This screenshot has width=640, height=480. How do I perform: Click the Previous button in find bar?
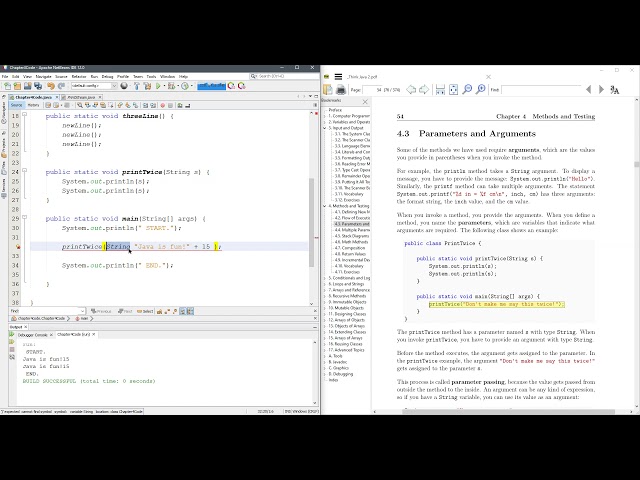click(101, 311)
